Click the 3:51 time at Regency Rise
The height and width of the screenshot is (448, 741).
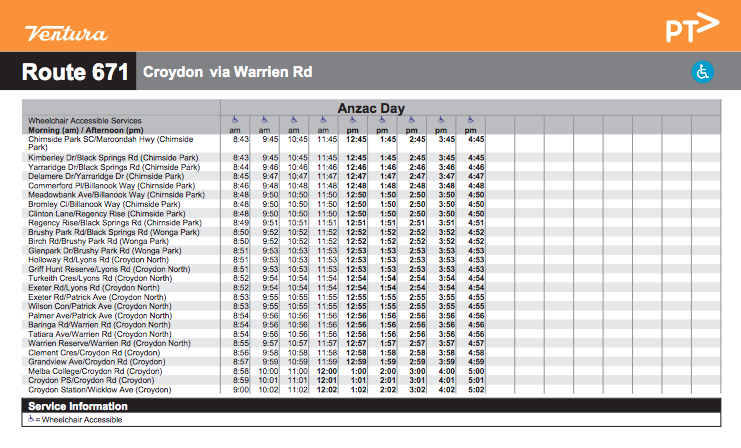tap(447, 223)
